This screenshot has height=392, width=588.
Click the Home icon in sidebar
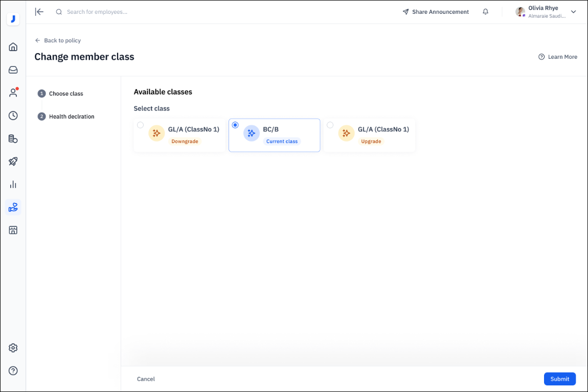(x=13, y=47)
